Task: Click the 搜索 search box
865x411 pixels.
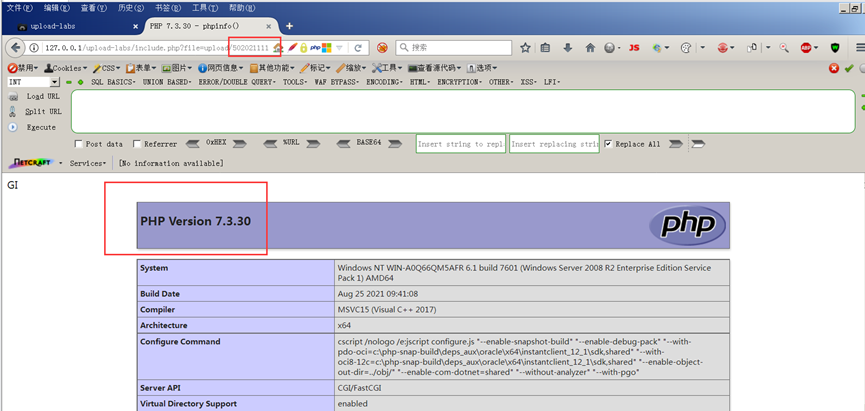Action: pos(454,48)
